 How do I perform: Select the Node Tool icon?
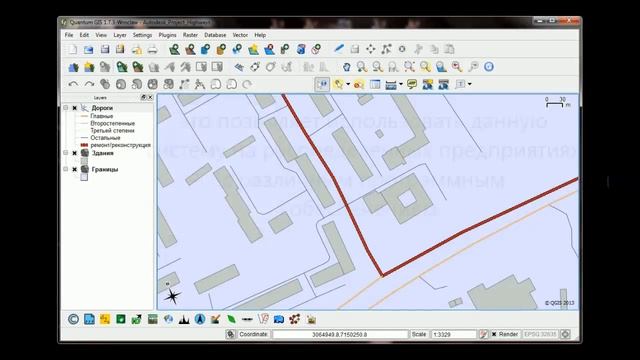point(386,49)
